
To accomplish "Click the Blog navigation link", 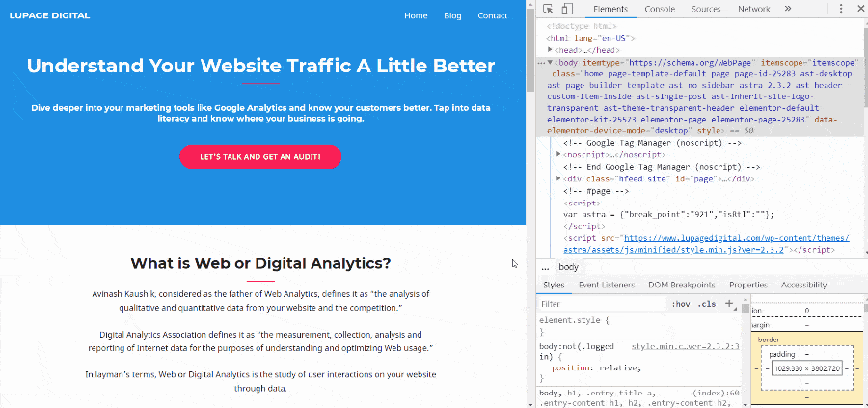I will tap(452, 15).
